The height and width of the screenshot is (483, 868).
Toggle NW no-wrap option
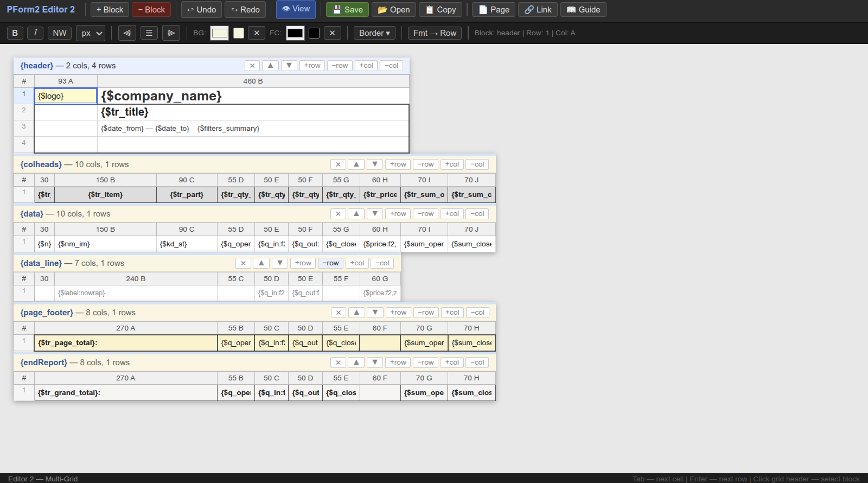pyautogui.click(x=60, y=33)
